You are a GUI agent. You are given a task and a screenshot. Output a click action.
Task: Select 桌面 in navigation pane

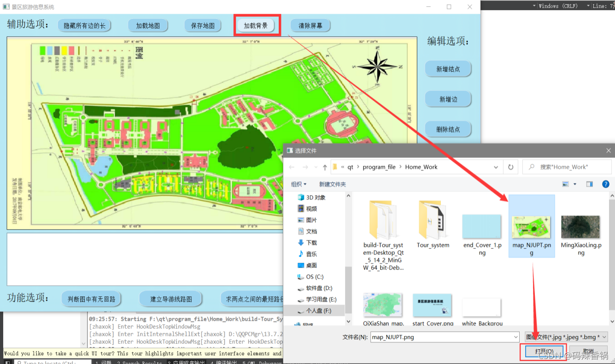click(x=311, y=265)
